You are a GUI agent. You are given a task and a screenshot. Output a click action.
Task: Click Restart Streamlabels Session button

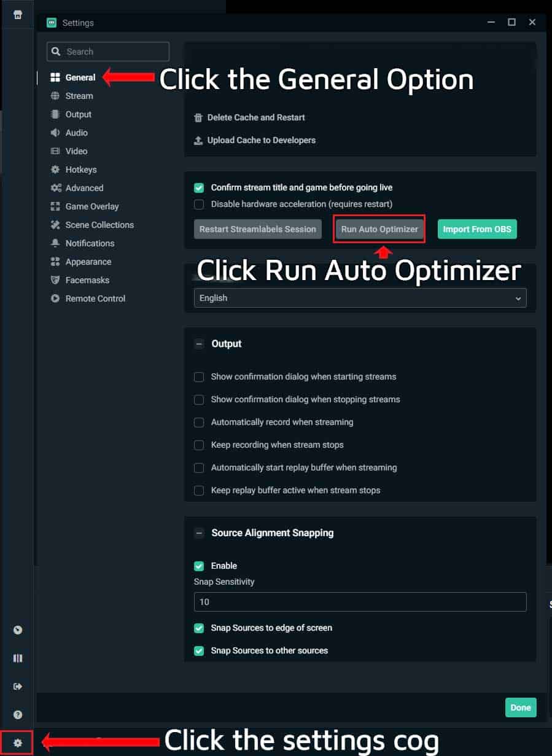pyautogui.click(x=258, y=229)
